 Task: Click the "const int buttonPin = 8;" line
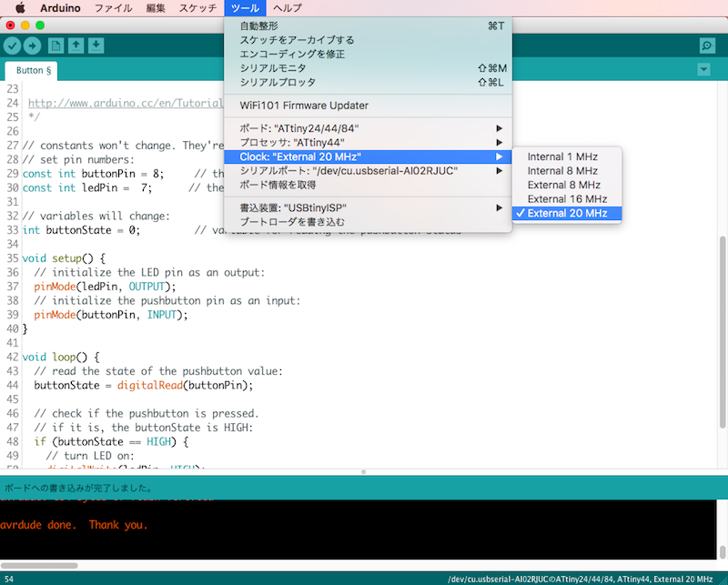pyautogui.click(x=93, y=174)
